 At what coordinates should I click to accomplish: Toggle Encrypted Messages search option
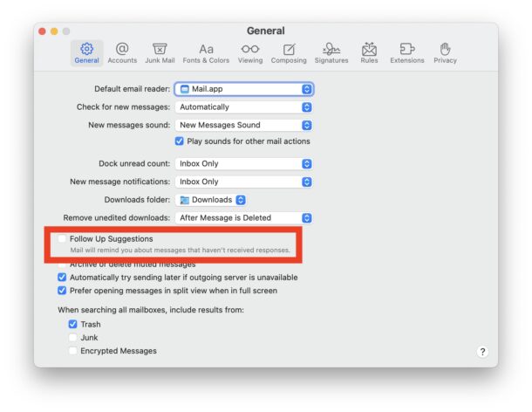(73, 351)
